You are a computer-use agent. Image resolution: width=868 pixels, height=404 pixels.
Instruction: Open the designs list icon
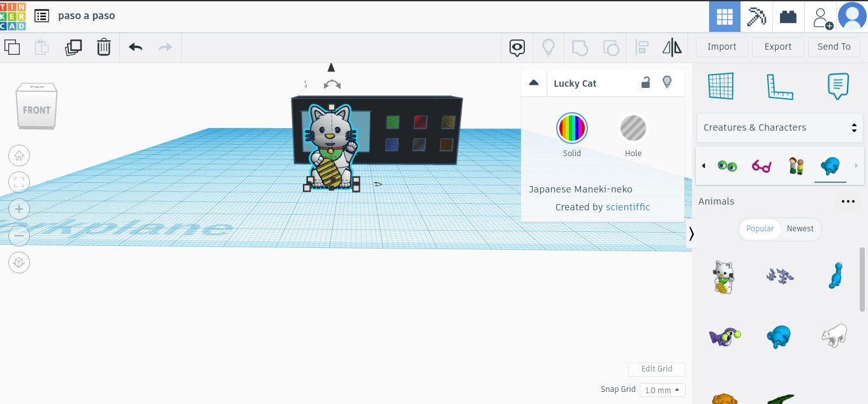coord(41,16)
